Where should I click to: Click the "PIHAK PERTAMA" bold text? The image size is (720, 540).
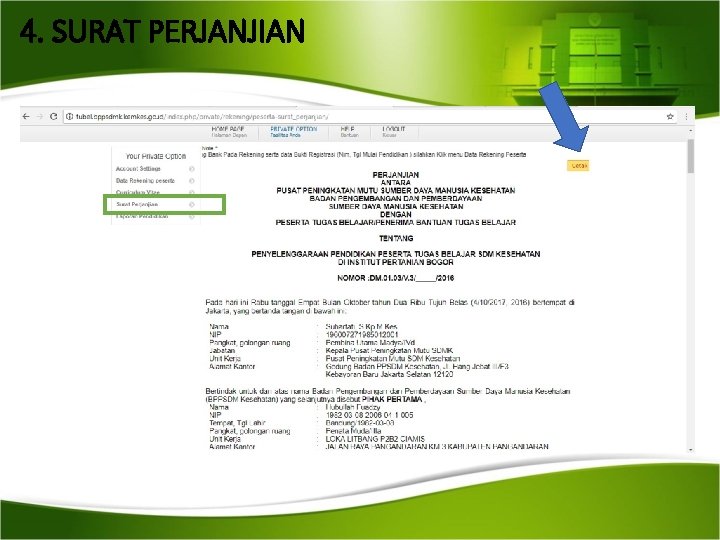pyautogui.click(x=392, y=399)
